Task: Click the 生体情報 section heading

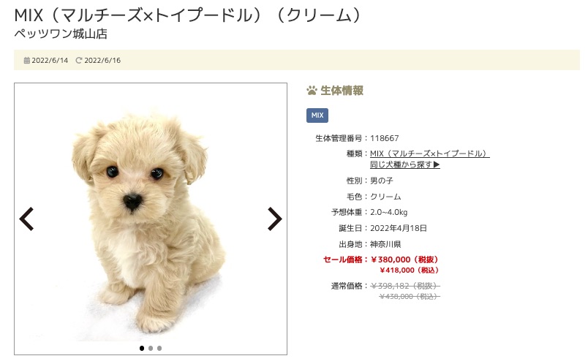Action: 342,91
